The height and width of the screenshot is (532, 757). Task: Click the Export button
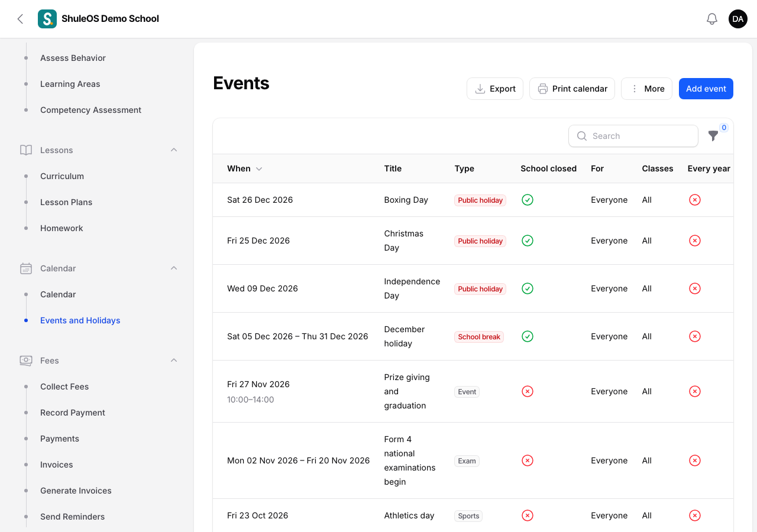[495, 89]
